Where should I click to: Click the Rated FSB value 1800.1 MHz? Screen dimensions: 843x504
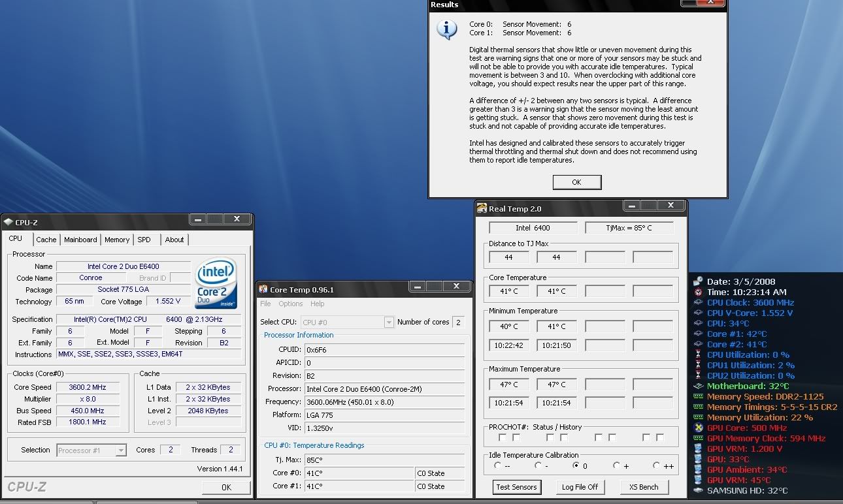coord(88,422)
